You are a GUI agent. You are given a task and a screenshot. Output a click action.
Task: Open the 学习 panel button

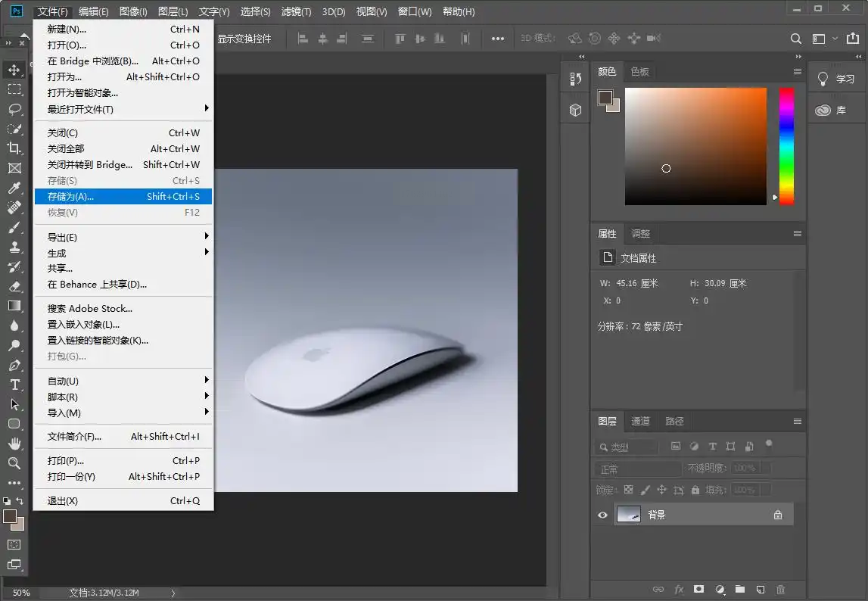click(x=836, y=79)
